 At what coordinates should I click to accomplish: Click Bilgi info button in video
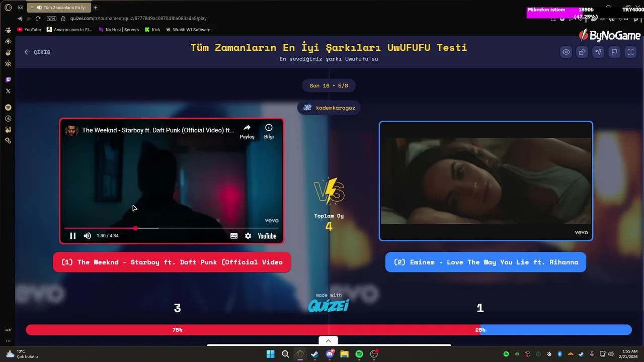(269, 131)
